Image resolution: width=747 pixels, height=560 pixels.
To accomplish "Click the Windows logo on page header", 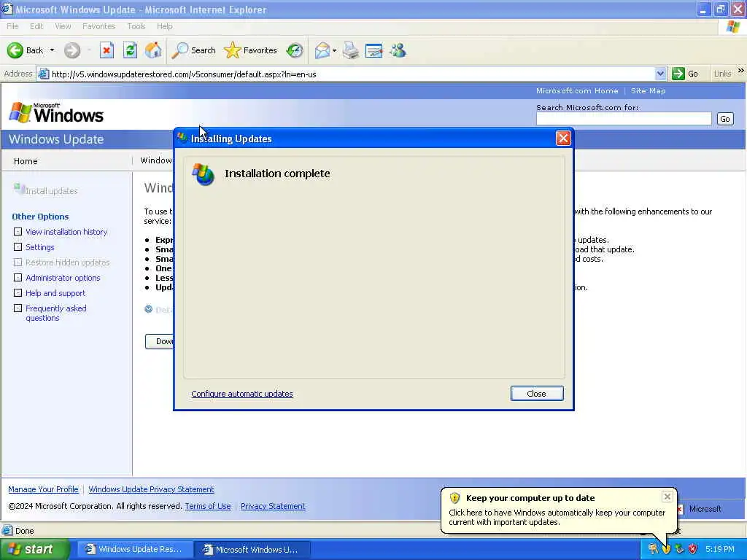I will click(56, 113).
